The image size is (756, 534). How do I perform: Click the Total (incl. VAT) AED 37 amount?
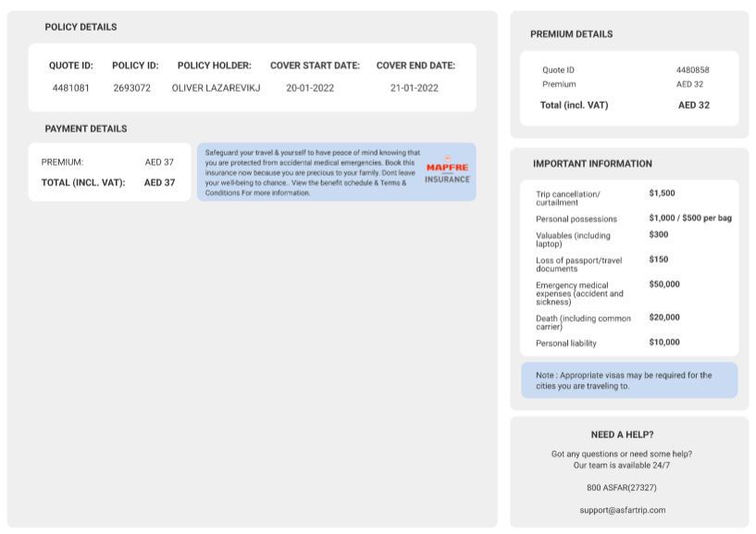[x=159, y=183]
